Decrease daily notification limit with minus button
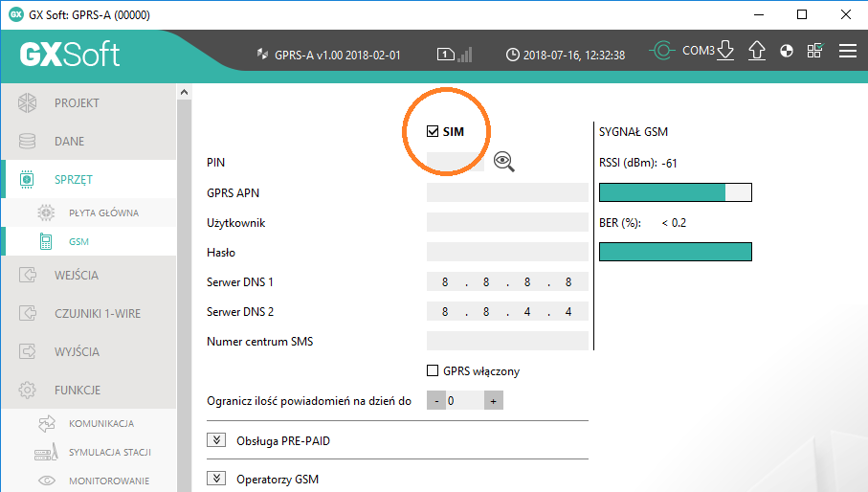 tap(436, 401)
